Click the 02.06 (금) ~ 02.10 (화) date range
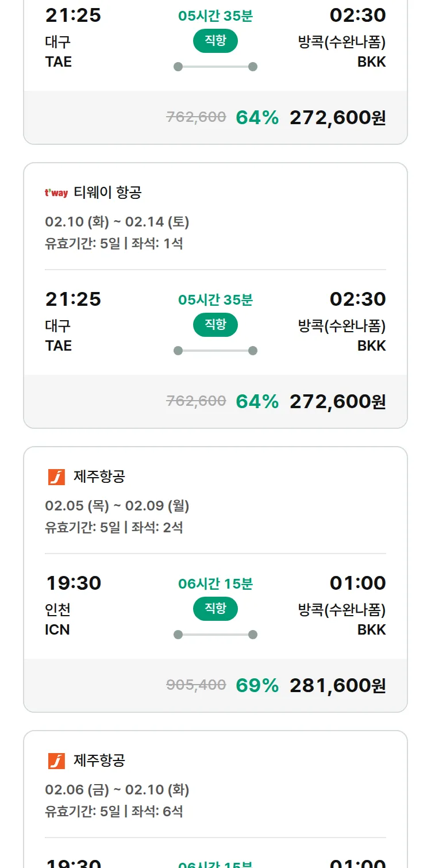 [117, 790]
